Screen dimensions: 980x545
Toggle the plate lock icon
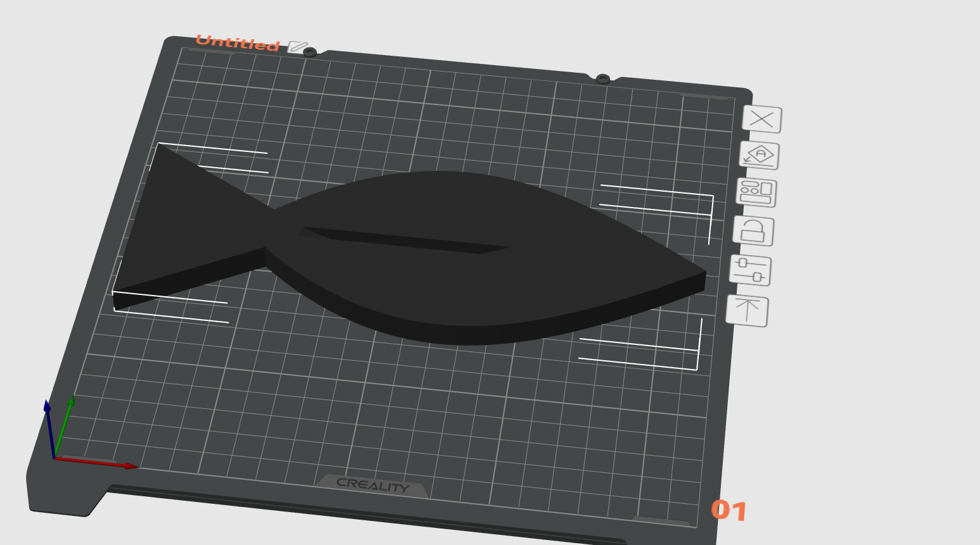click(753, 231)
